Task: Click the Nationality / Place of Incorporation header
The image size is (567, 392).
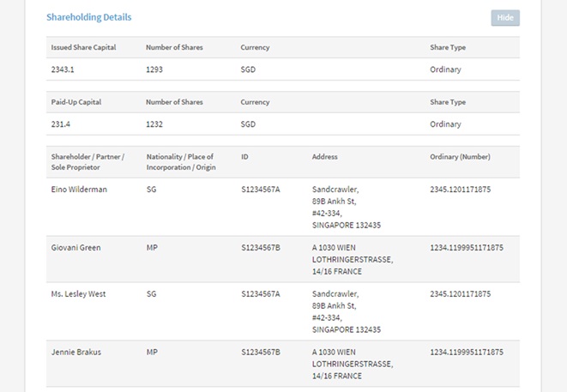Action: click(180, 162)
